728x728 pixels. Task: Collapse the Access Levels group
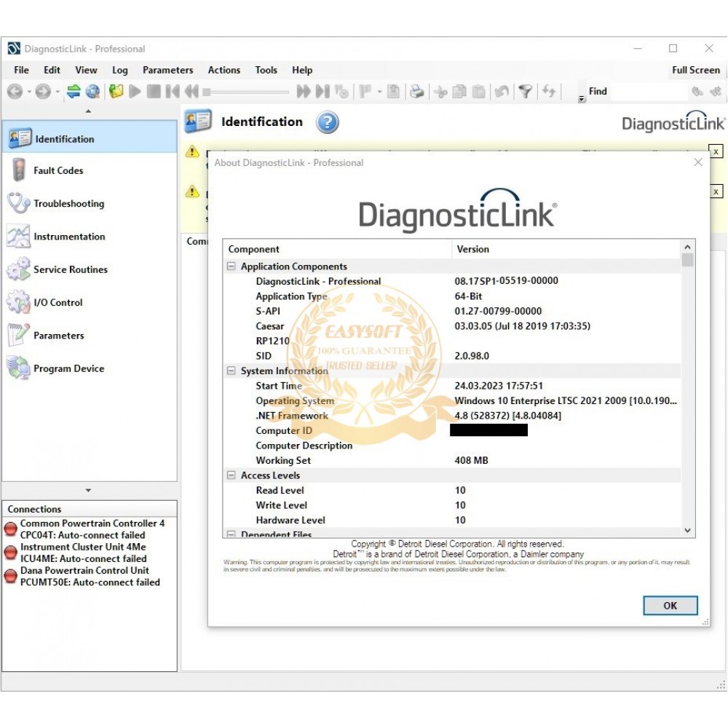click(x=231, y=475)
